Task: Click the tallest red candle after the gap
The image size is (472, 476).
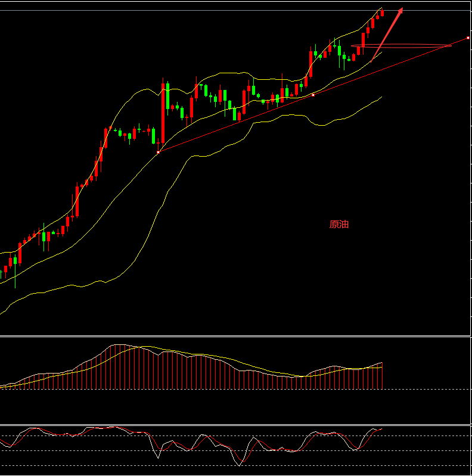Action: [163, 113]
